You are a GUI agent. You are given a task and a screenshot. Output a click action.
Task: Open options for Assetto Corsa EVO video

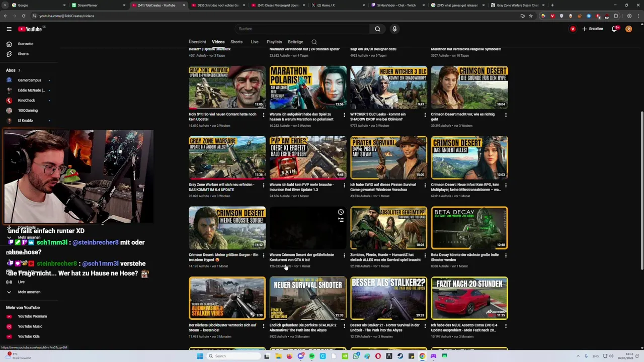click(x=506, y=326)
